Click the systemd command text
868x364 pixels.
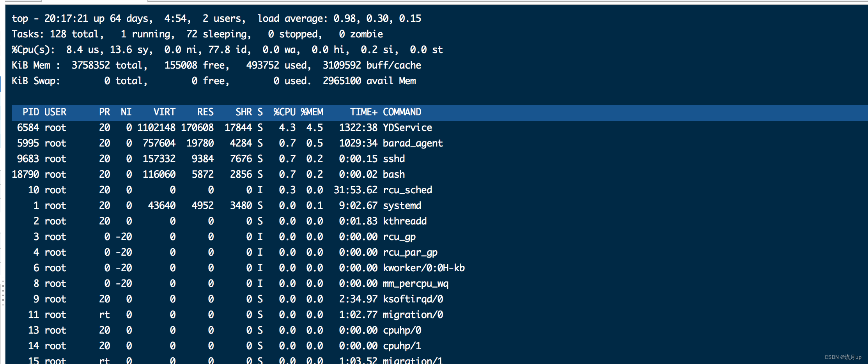click(402, 206)
